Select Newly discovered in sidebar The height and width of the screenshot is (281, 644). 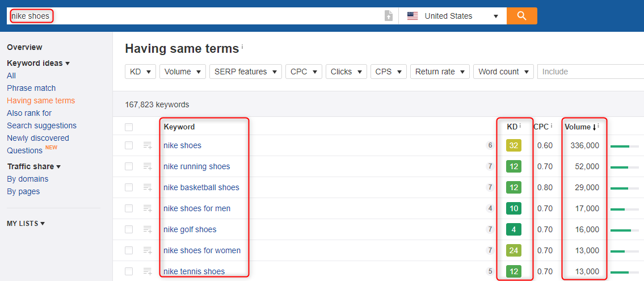tap(38, 138)
